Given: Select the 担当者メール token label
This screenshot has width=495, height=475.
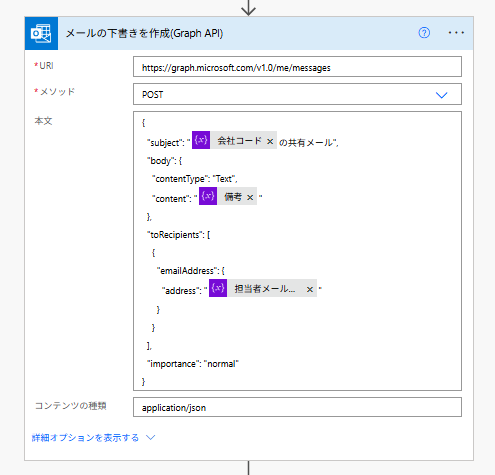Looking at the screenshot, I should click(265, 289).
